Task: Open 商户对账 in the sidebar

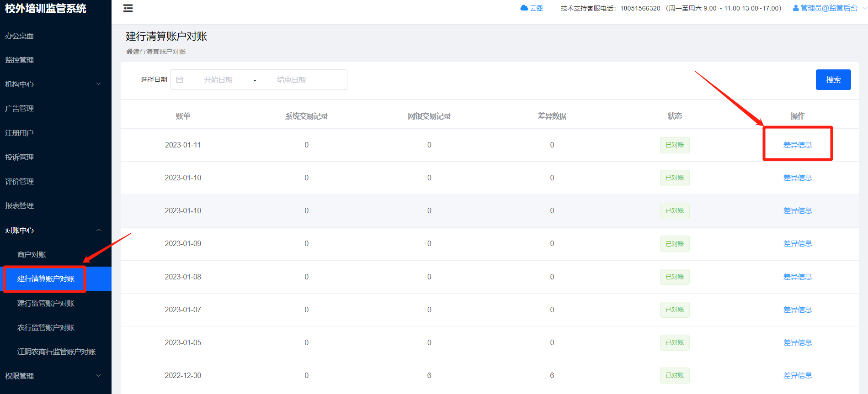Action: point(32,255)
